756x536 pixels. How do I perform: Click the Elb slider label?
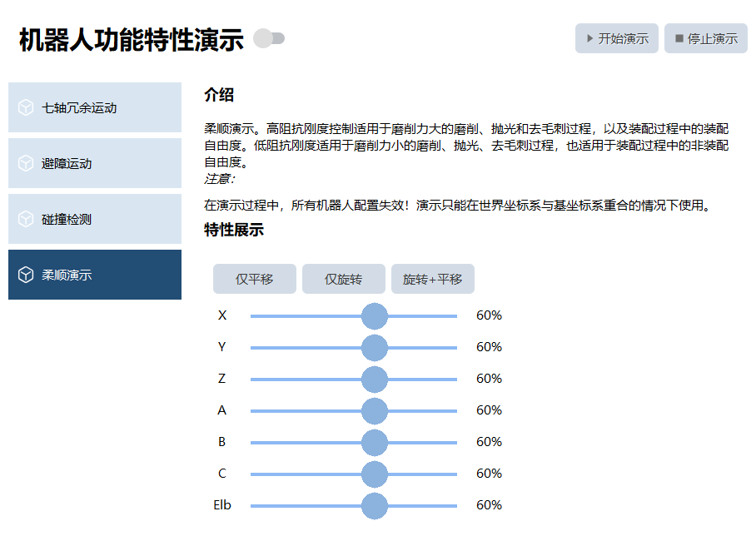pos(222,505)
